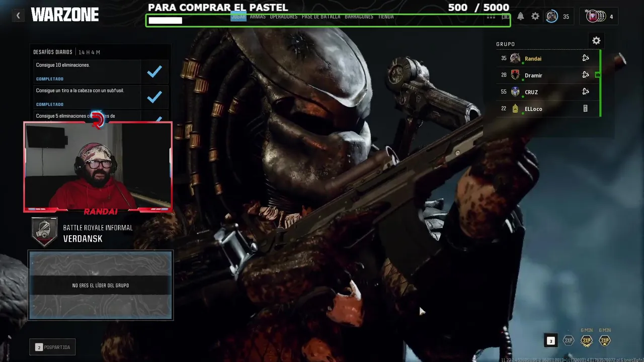Open the TIENDA tab

click(386, 17)
